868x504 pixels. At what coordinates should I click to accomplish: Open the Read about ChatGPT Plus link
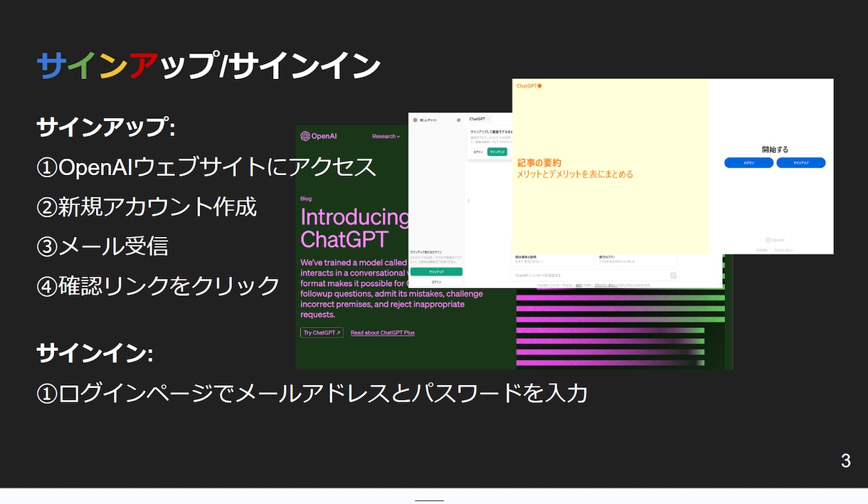click(x=383, y=332)
